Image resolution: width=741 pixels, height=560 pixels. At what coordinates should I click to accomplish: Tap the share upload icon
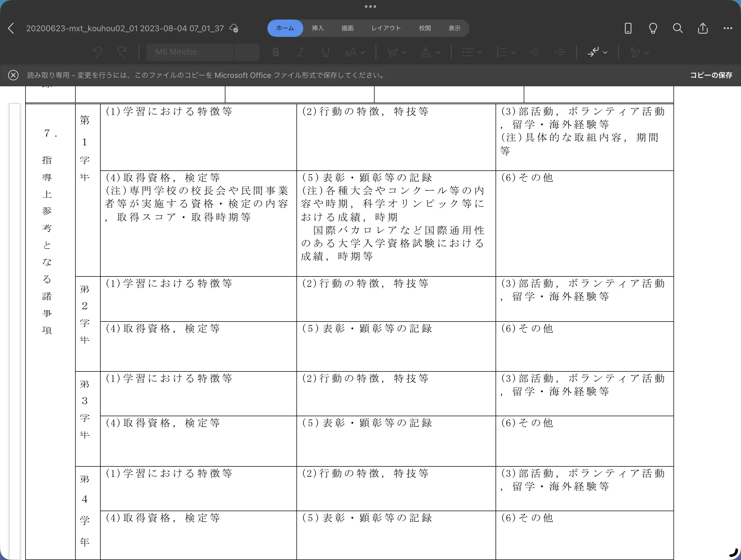tap(703, 28)
